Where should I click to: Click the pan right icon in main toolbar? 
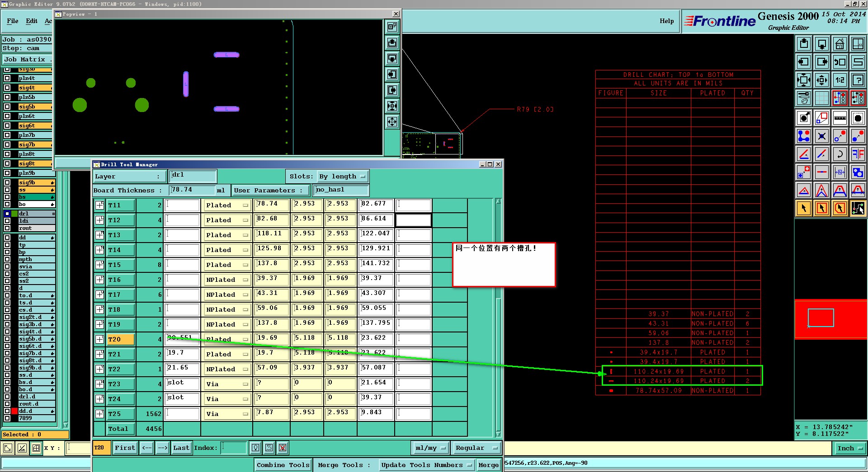(822, 62)
